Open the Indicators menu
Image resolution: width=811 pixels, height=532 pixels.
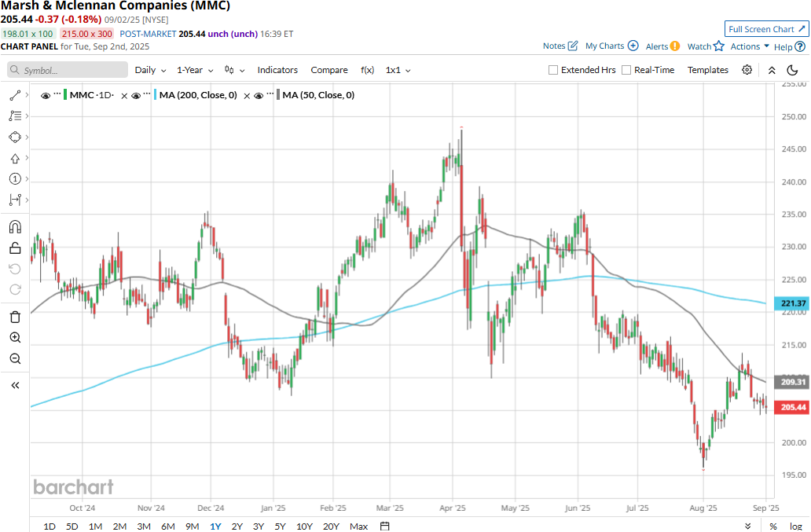pyautogui.click(x=277, y=70)
